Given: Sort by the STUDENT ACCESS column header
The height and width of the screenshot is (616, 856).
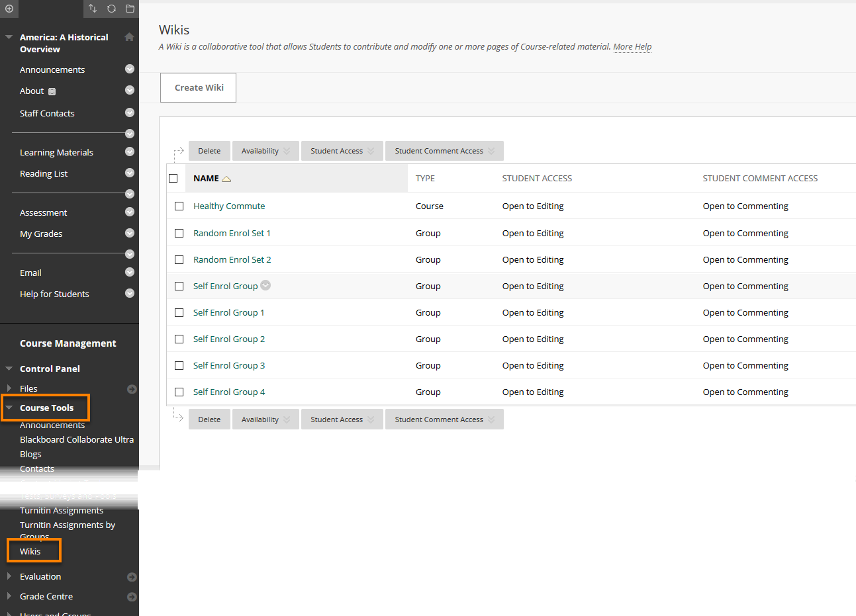Looking at the screenshot, I should coord(537,179).
